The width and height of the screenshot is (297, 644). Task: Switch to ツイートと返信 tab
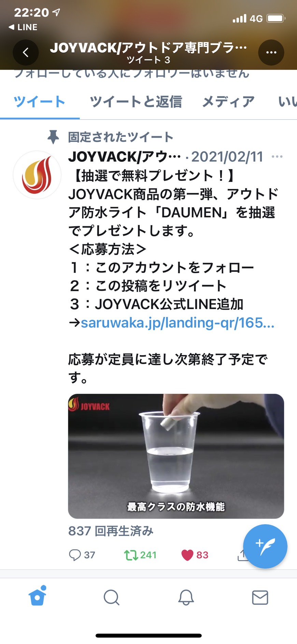pyautogui.click(x=136, y=102)
